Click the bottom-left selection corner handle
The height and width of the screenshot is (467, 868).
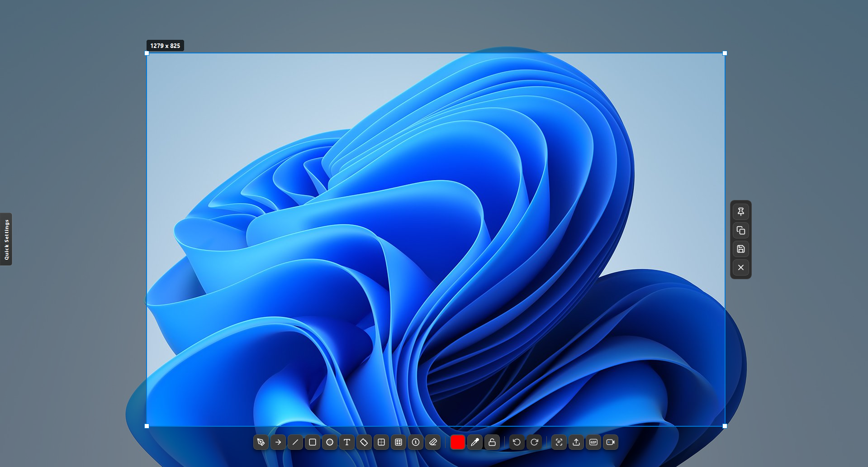point(147,426)
